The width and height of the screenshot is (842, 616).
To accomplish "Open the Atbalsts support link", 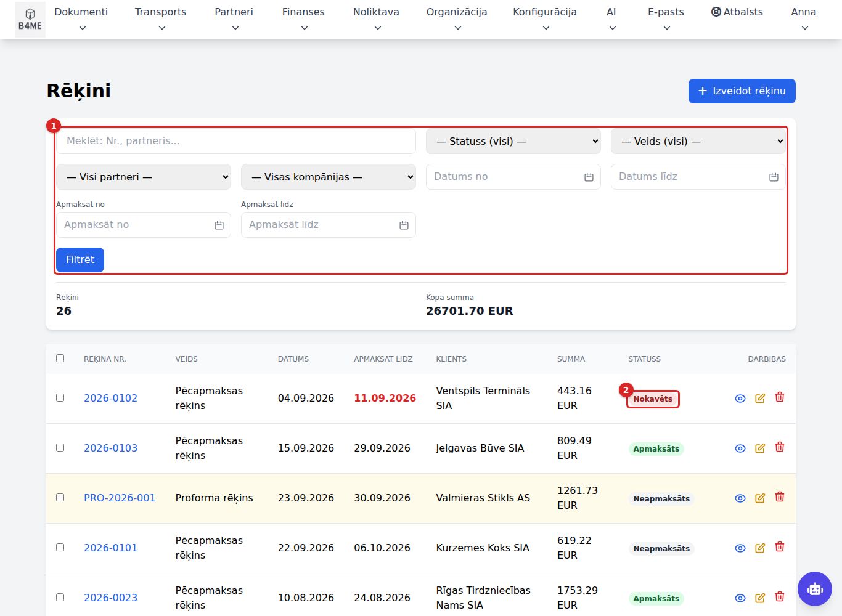I will coord(737,12).
